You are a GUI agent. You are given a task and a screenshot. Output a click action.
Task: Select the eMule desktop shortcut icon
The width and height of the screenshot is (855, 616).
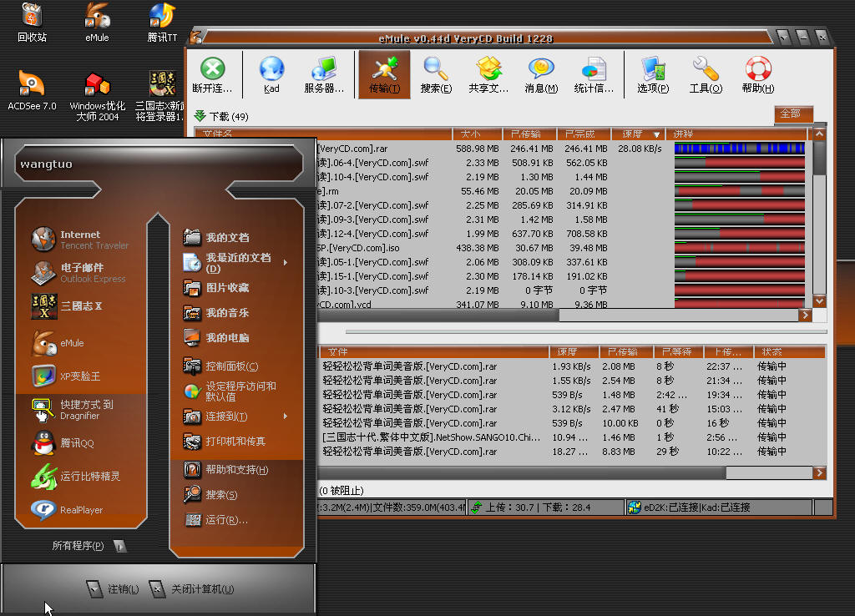tap(97, 23)
